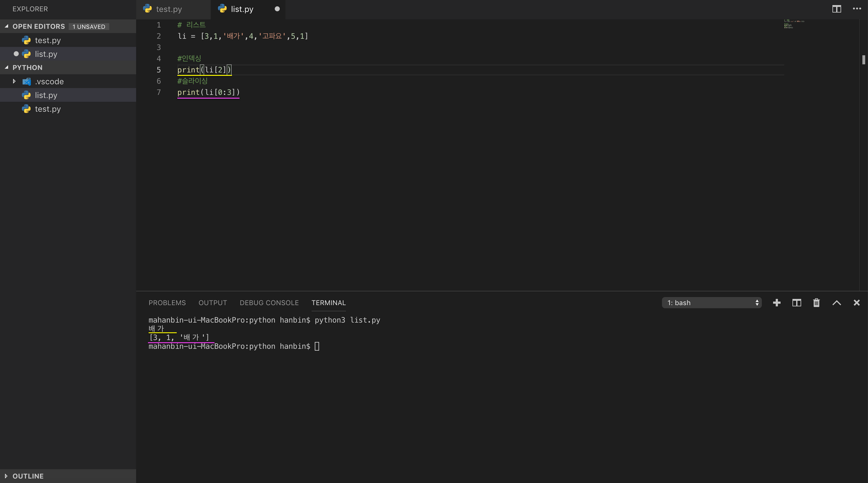The width and height of the screenshot is (868, 483).
Task: Collapse the OPEN EDITORS section
Action: pos(38,26)
